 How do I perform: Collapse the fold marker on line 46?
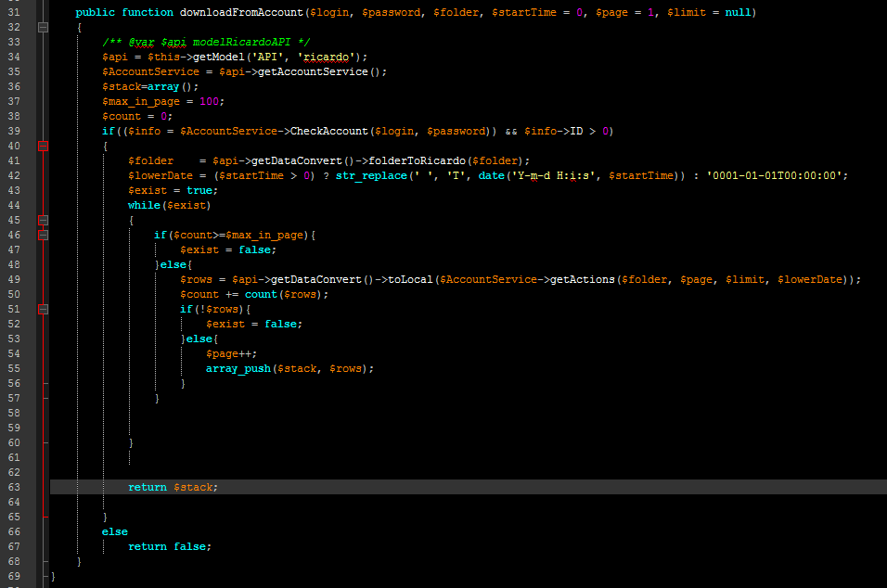[43, 235]
